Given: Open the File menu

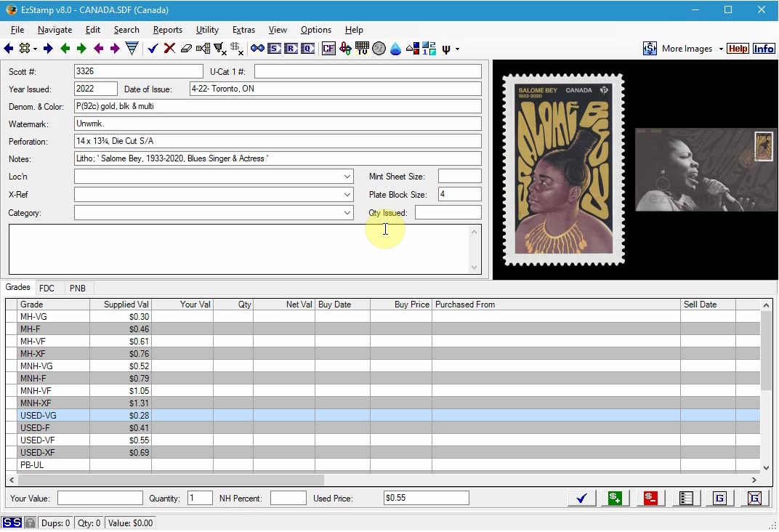Looking at the screenshot, I should [x=17, y=30].
